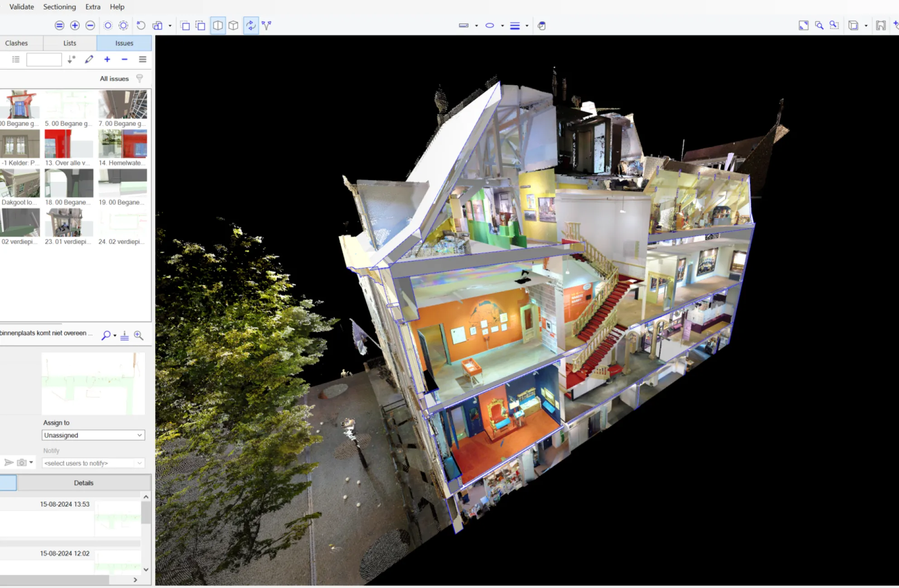Image resolution: width=899 pixels, height=588 pixels.
Task: Toggle the section view split-box button
Action: (218, 26)
